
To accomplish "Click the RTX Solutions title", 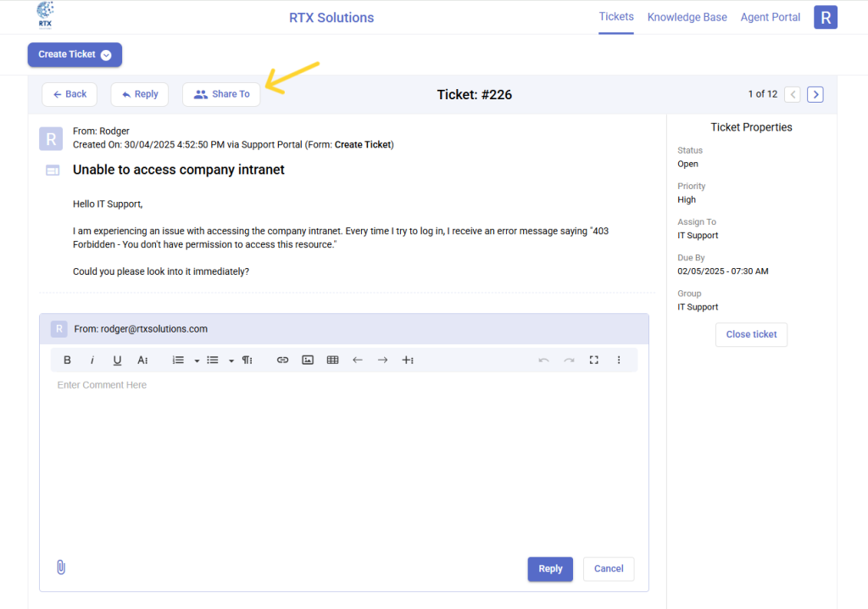I will tap(331, 17).
